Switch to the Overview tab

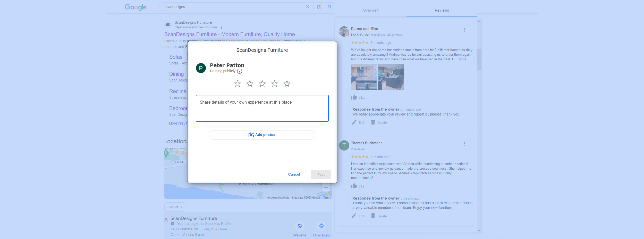pyautogui.click(x=370, y=10)
